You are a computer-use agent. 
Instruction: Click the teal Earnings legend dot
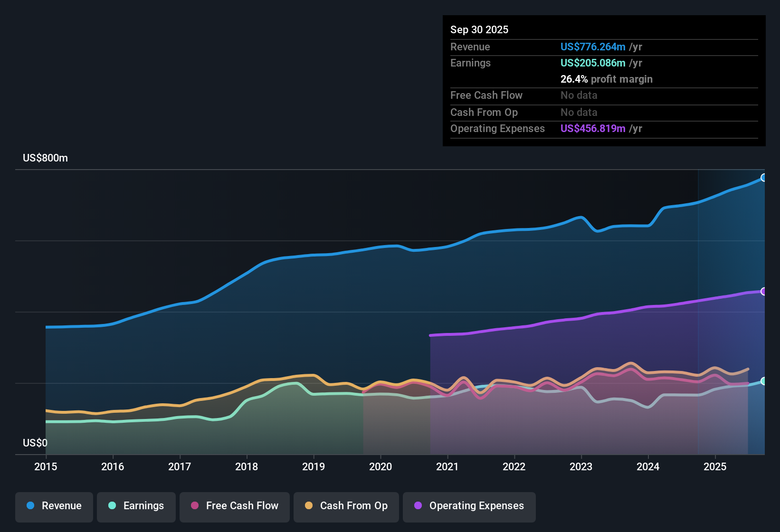(112, 506)
